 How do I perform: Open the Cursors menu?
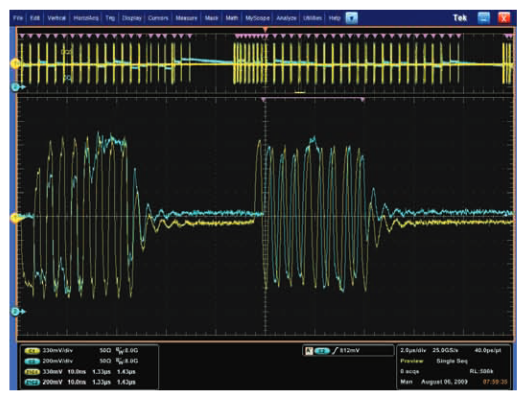tap(158, 18)
